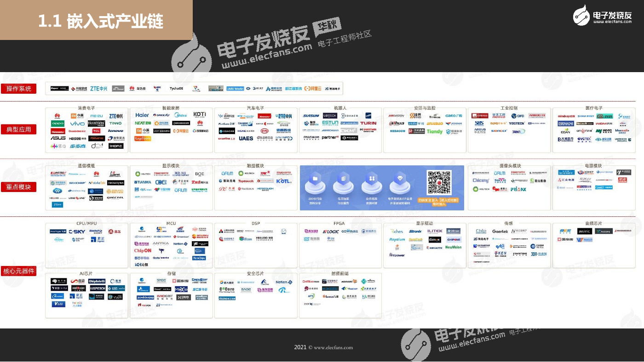Click the UBTECH logo
This screenshot has width=644, height=362.
(x=330, y=115)
